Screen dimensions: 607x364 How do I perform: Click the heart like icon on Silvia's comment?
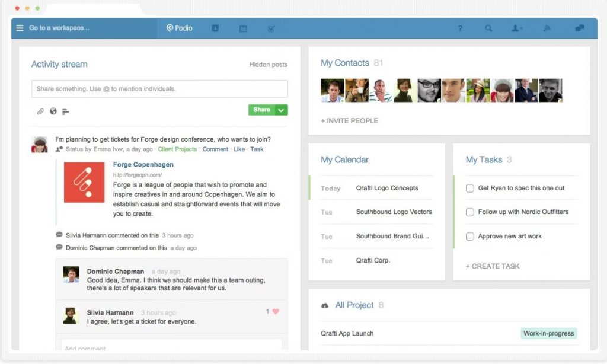(x=276, y=311)
